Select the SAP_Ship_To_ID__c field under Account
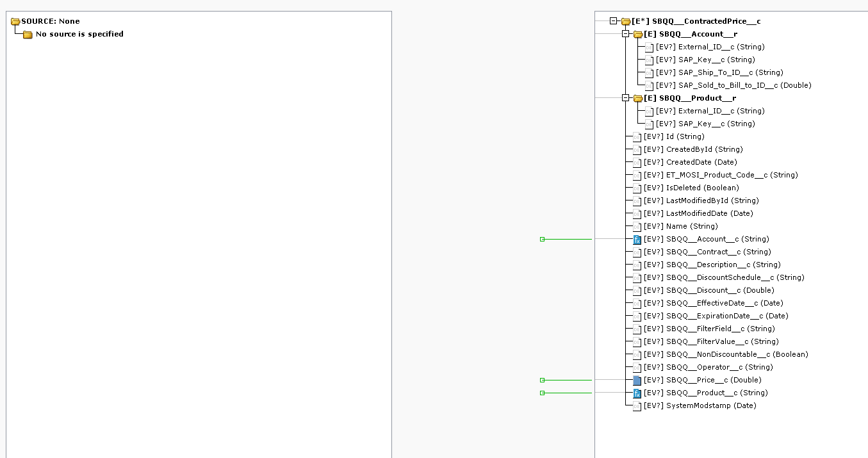This screenshot has height=458, width=868. (719, 72)
